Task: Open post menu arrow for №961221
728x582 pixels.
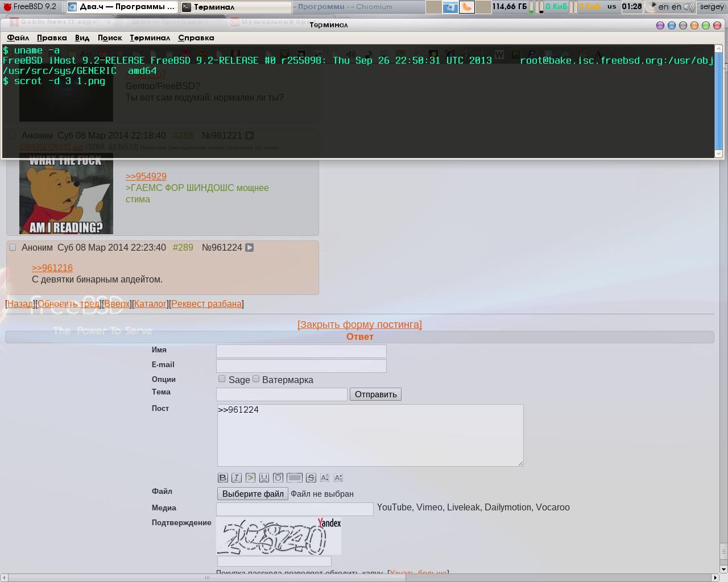Action: [249, 136]
